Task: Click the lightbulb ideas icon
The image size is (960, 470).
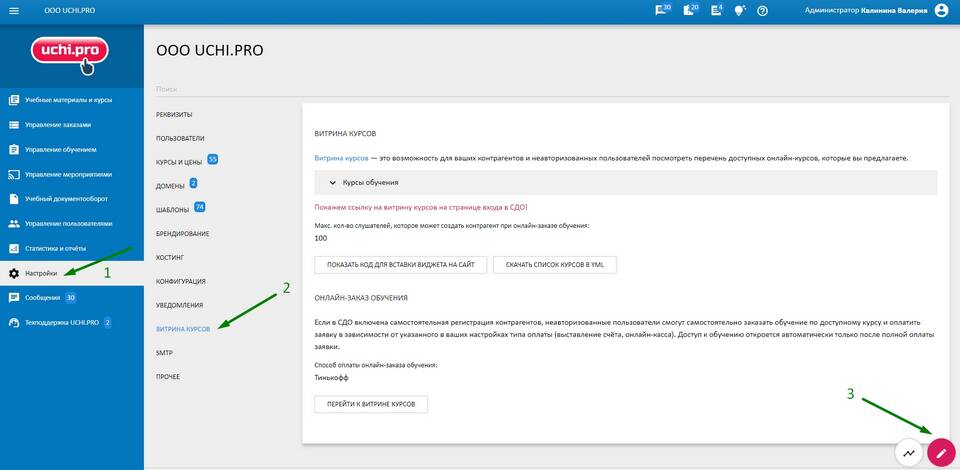Action: coord(740,11)
